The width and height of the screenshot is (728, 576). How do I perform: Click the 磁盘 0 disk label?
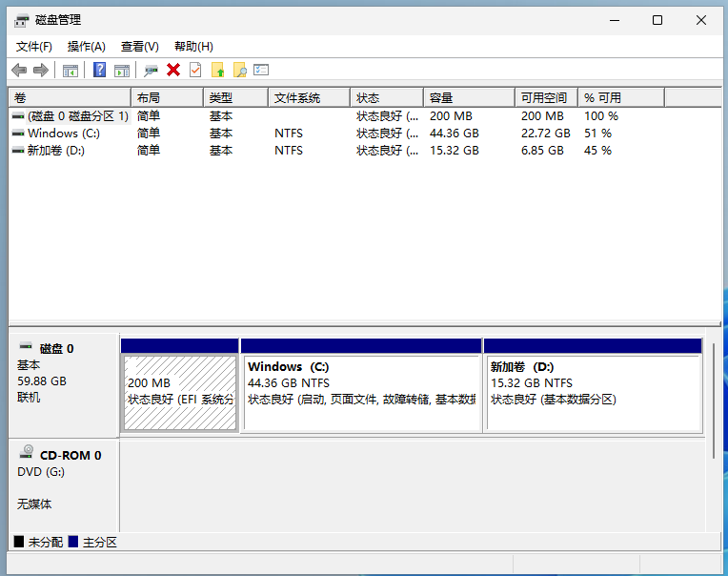pyautogui.click(x=56, y=349)
